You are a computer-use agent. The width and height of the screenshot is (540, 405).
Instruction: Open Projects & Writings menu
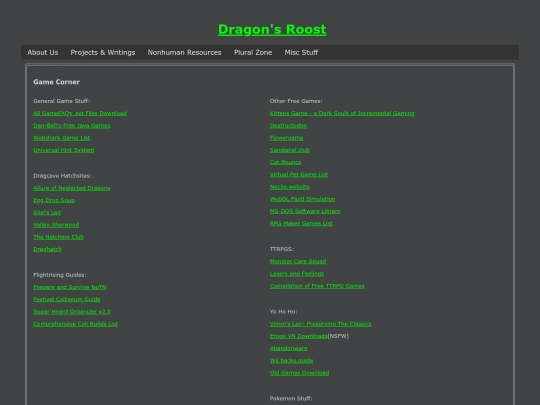(103, 52)
